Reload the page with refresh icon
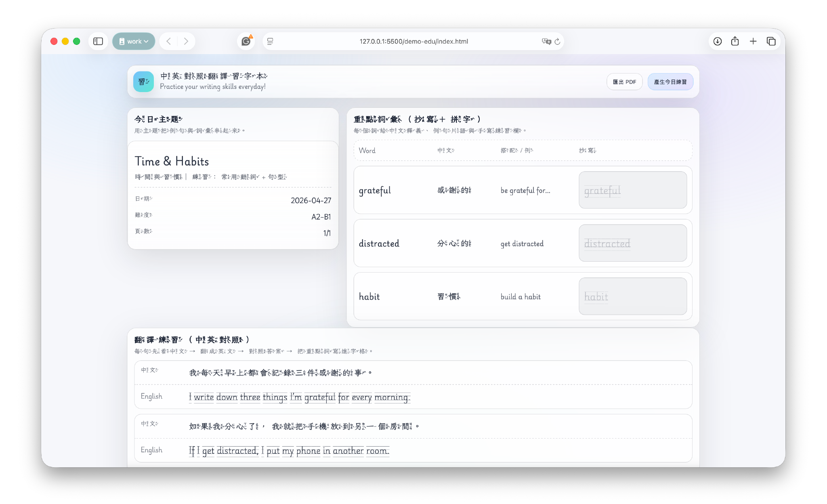The width and height of the screenshot is (827, 504). 558,41
